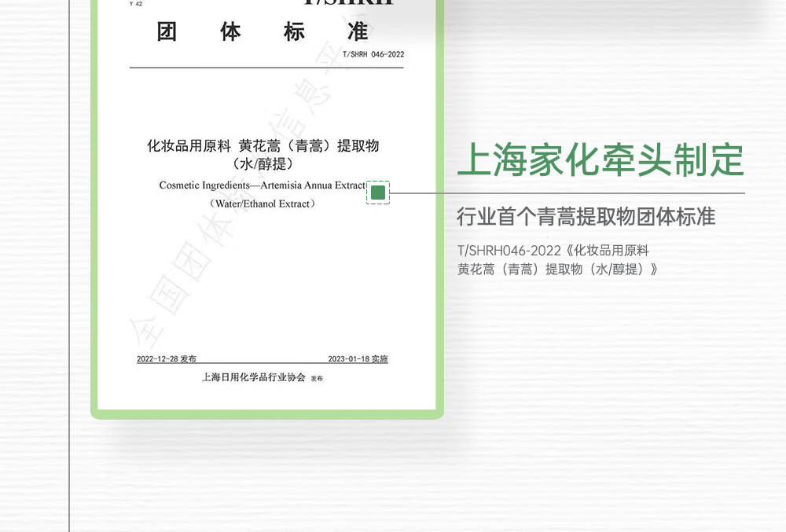Select the line T/SHRH046-2022《化妆品用原料

(x=553, y=251)
